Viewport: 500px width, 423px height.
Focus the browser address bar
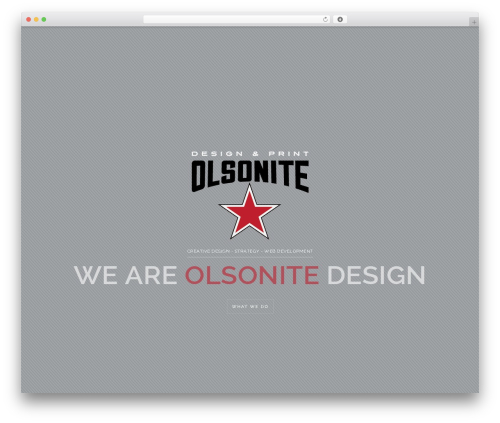237,20
